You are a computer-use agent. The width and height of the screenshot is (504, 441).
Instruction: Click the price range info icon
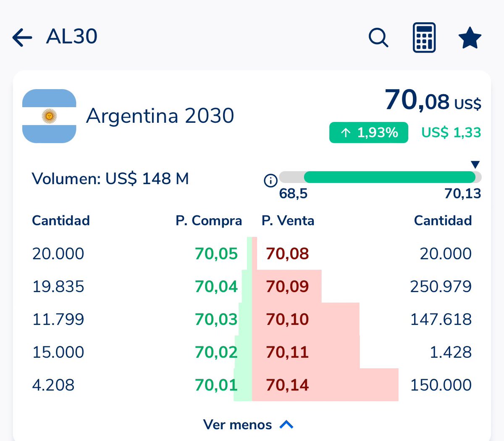tap(270, 181)
